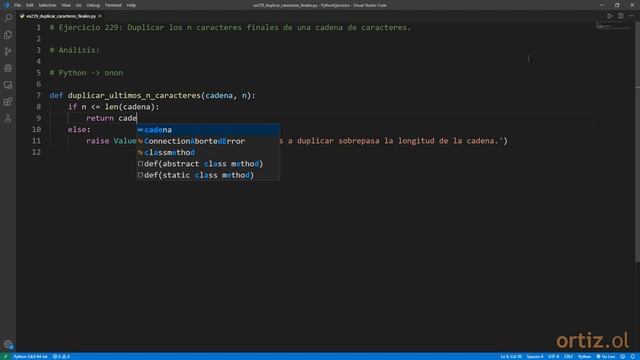The width and height of the screenshot is (640, 360).
Task: Click the VS Code logo icon
Action: point(6,5)
